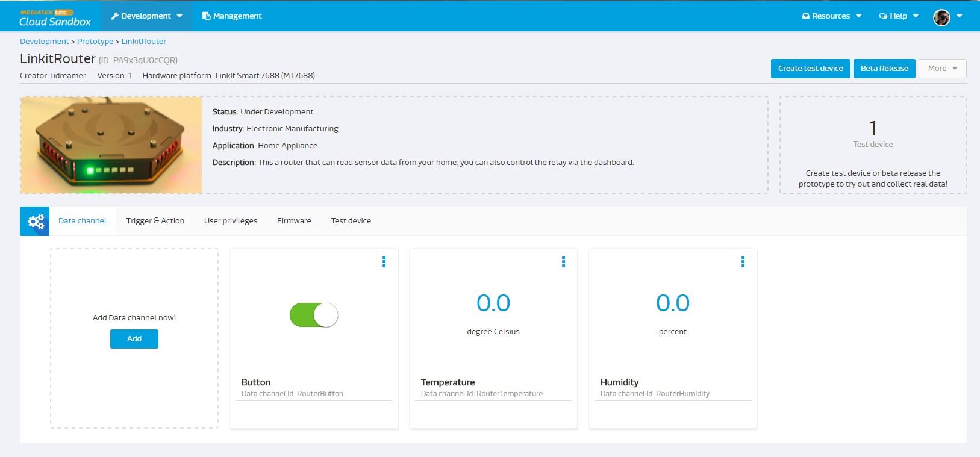Click the user avatar picture
The image size is (980, 457).
(x=941, y=17)
